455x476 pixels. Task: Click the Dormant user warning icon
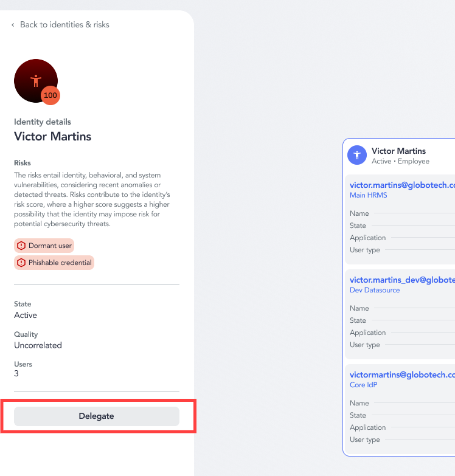point(21,246)
